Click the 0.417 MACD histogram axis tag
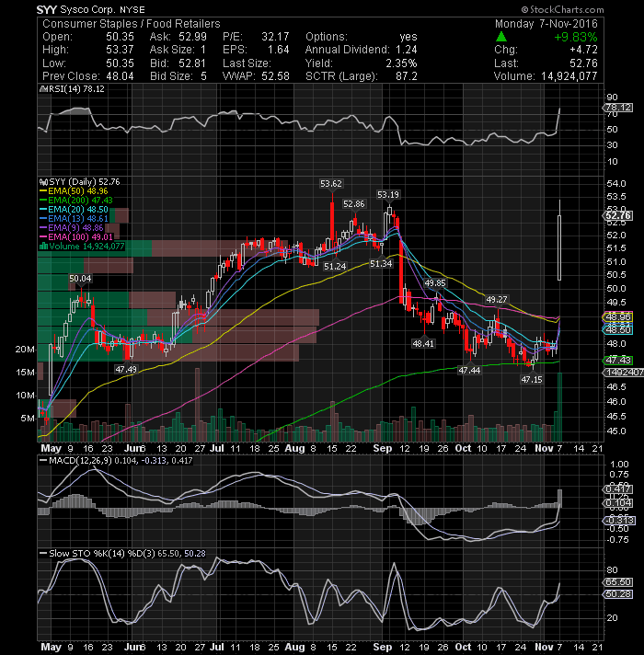Image resolution: width=644 pixels, height=655 pixels. tap(617, 489)
